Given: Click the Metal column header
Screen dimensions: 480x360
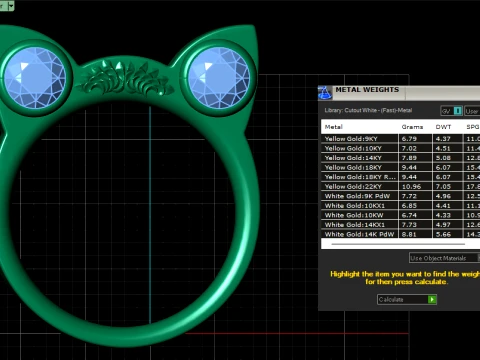Looking at the screenshot, I should [334, 127].
